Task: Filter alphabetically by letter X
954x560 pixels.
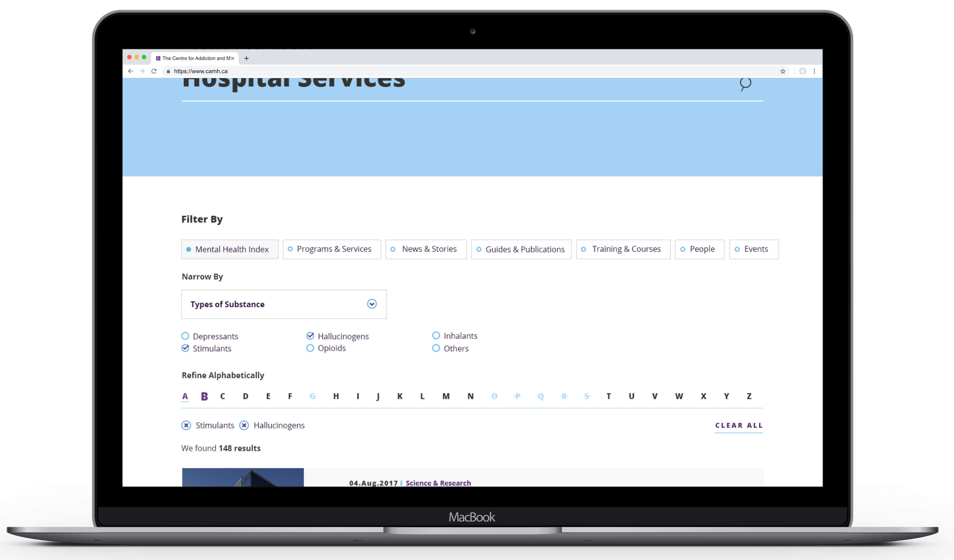Action: 703,396
